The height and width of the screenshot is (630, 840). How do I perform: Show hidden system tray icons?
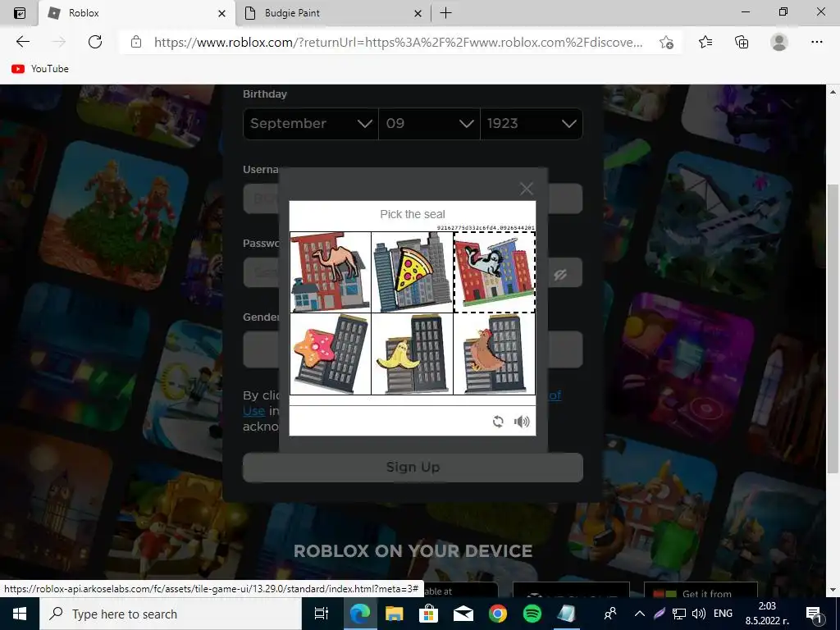click(639, 614)
